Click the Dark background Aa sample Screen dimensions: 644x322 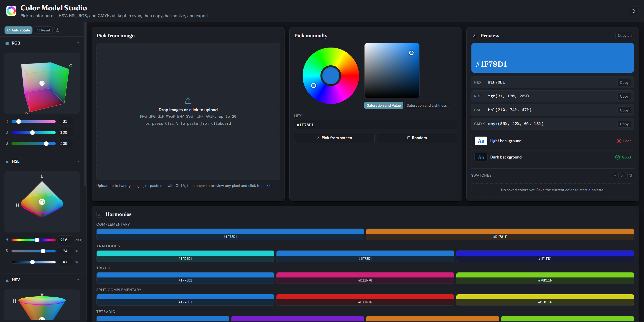(481, 157)
